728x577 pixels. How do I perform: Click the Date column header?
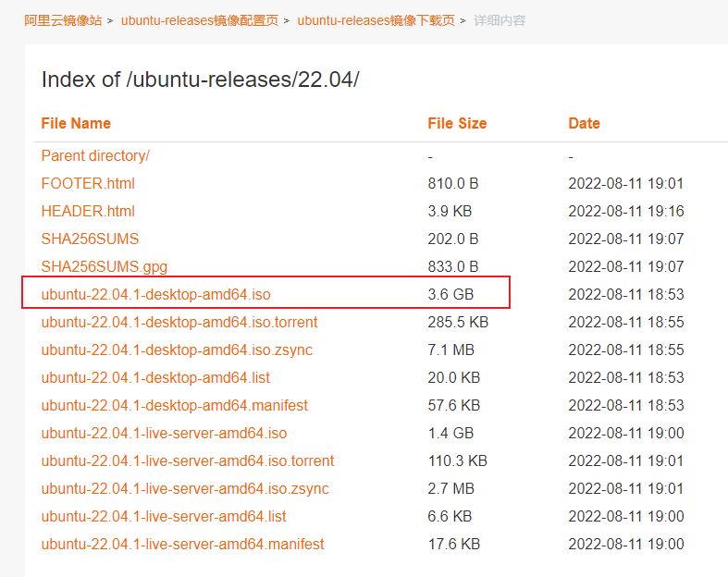(584, 124)
